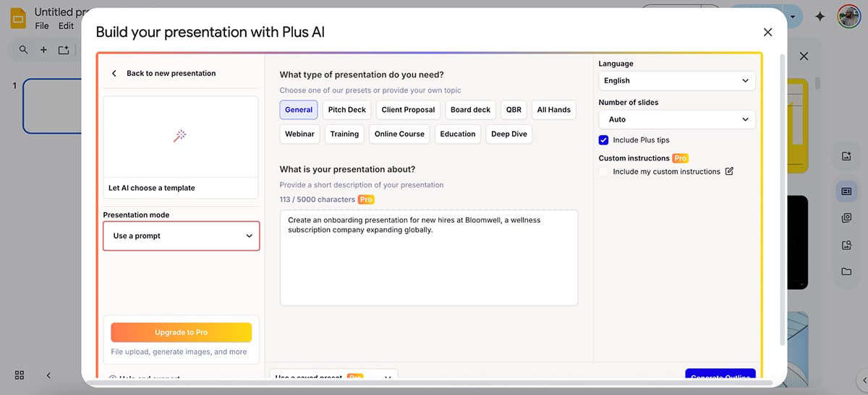Expand the Presentation mode dropdown

click(182, 236)
